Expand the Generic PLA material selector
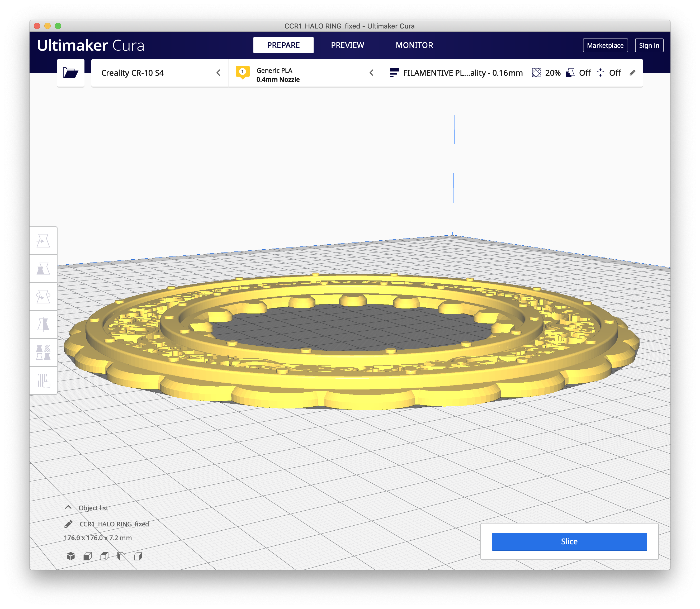Image resolution: width=700 pixels, height=609 pixels. pos(305,73)
